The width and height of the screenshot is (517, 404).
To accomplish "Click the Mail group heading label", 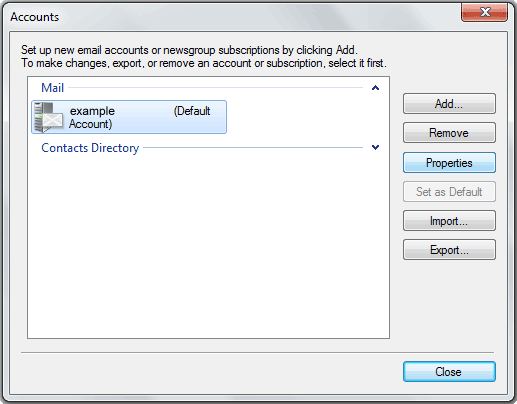I will [52, 88].
